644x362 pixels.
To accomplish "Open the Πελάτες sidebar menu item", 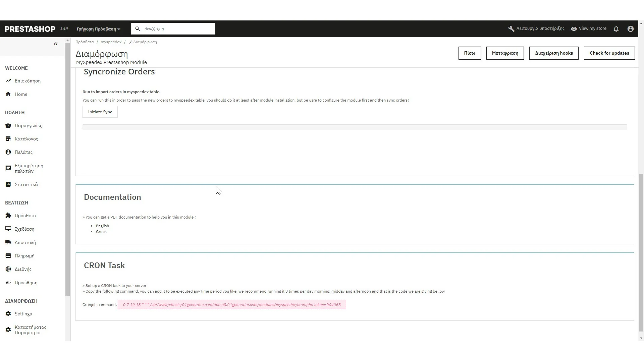I will [x=23, y=152].
